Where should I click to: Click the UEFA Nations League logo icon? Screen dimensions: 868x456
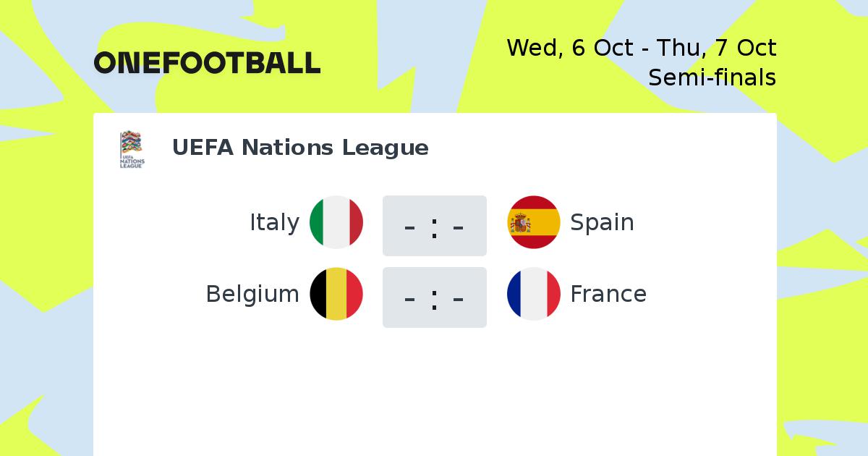click(x=132, y=149)
